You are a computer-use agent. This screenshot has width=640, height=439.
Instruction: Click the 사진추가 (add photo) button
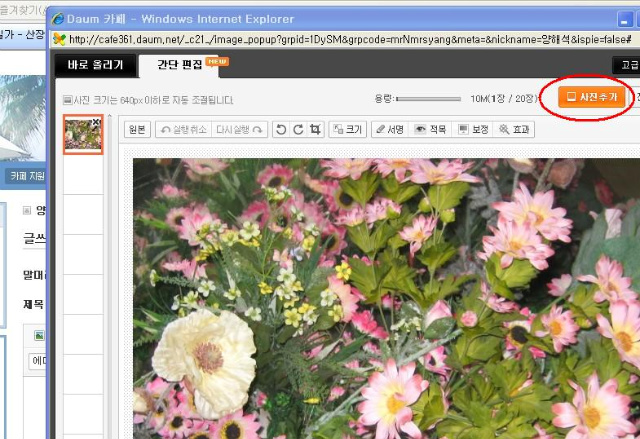click(x=591, y=97)
